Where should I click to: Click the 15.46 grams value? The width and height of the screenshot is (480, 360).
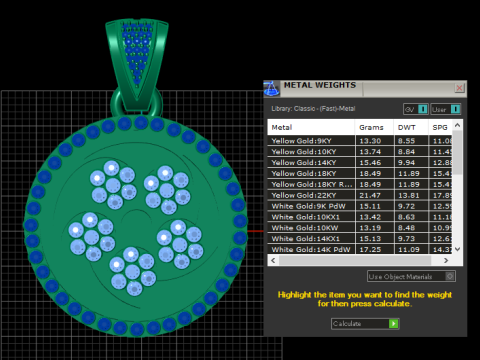pos(370,163)
